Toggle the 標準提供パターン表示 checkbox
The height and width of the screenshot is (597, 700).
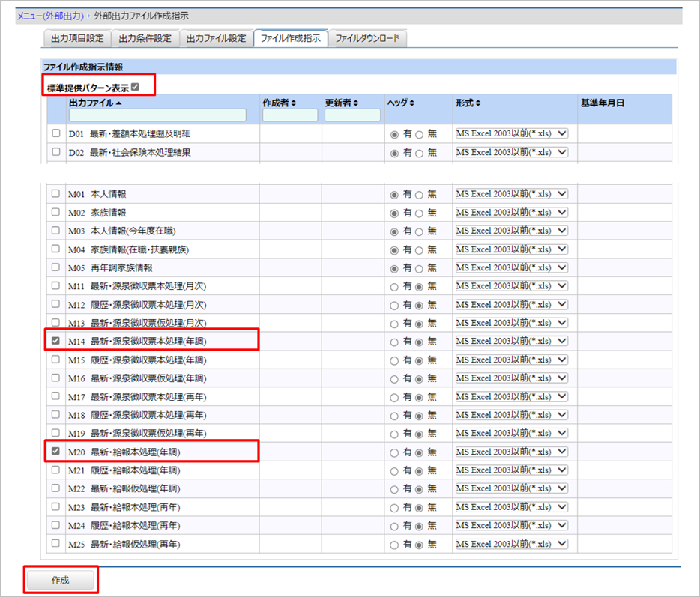point(135,87)
